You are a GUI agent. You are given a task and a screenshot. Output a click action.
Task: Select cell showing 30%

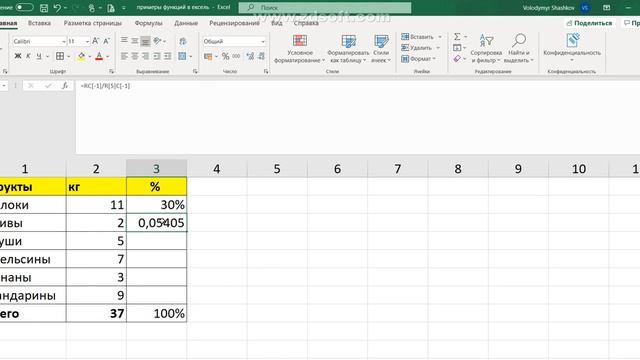click(157, 204)
